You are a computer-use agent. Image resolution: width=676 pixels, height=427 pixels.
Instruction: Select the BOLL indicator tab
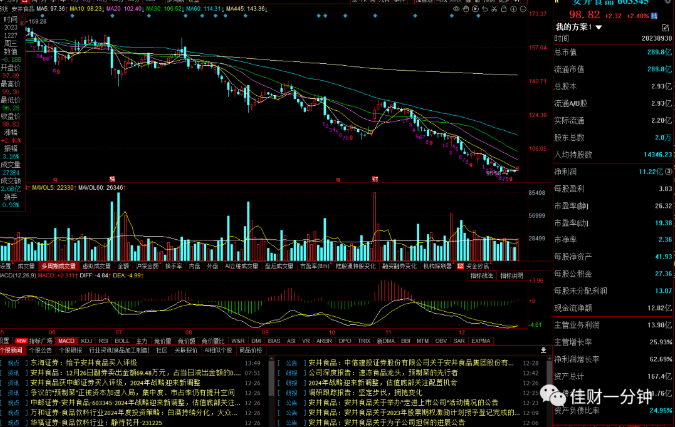click(x=122, y=341)
